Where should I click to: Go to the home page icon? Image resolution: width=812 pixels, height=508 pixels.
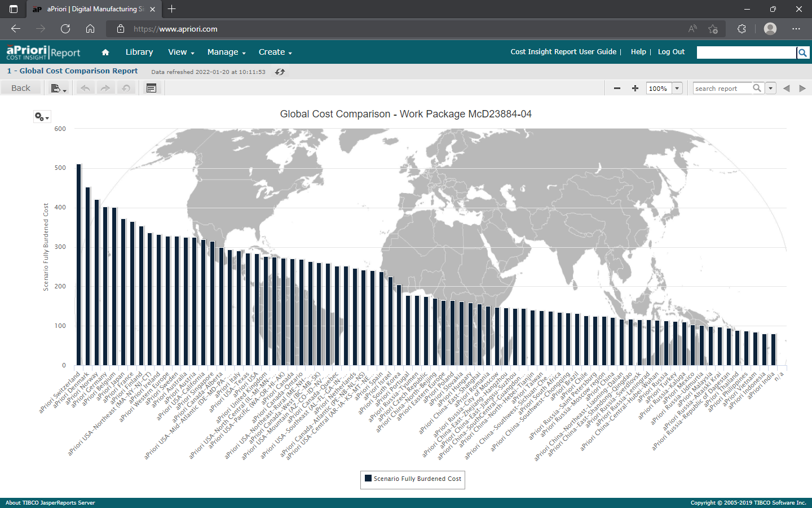click(x=105, y=52)
